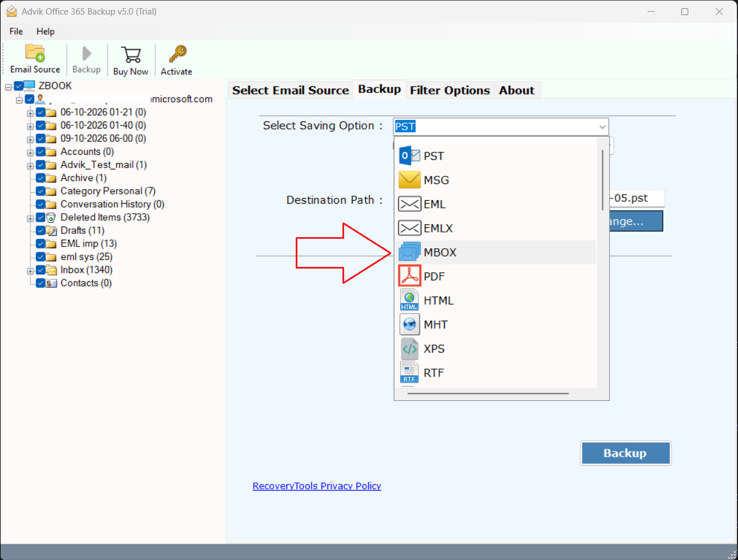Expand the Deleted Items folder

tap(30, 218)
